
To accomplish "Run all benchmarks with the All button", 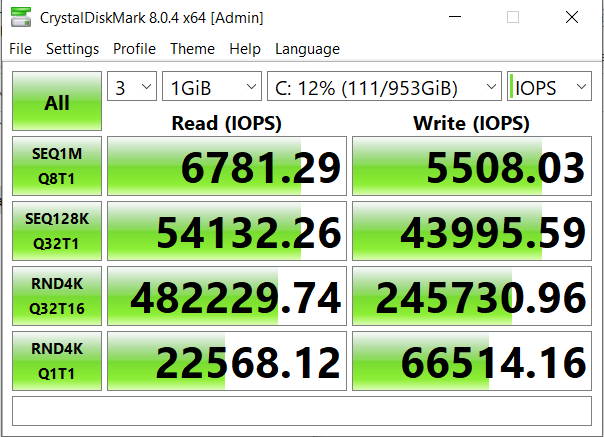I will (x=57, y=102).
